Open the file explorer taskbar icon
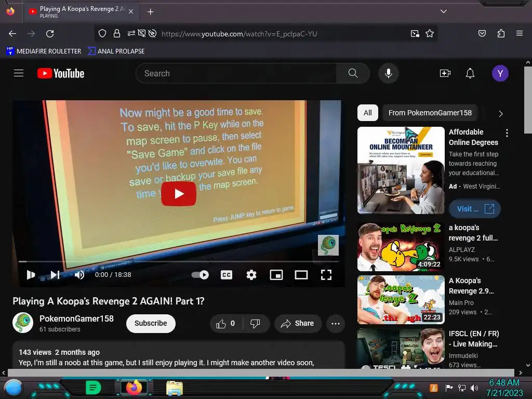The image size is (532, 399). point(175,388)
